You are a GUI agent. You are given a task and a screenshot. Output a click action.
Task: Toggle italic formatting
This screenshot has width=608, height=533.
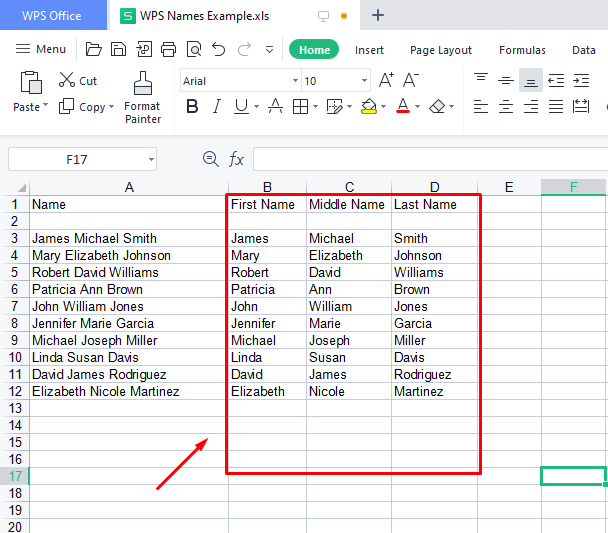coord(217,106)
